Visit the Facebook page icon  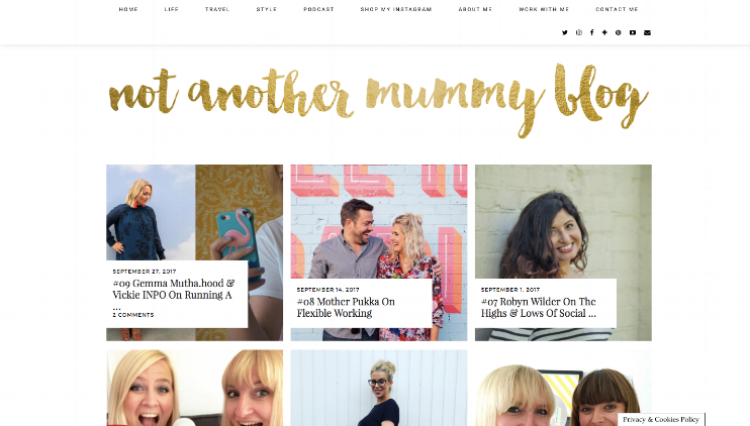592,33
